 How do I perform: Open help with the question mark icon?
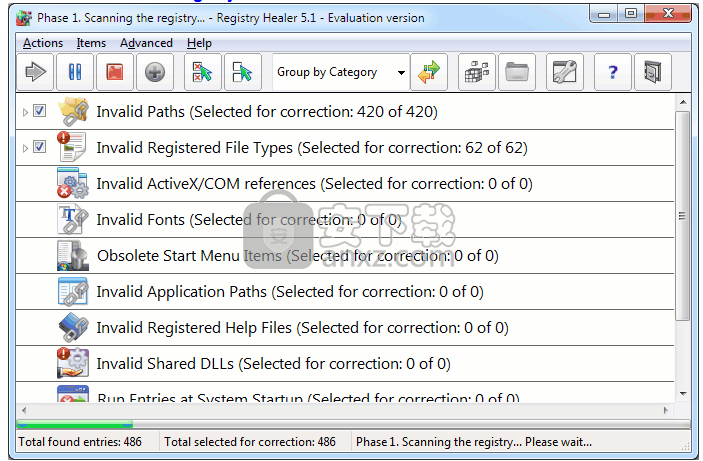(612, 72)
